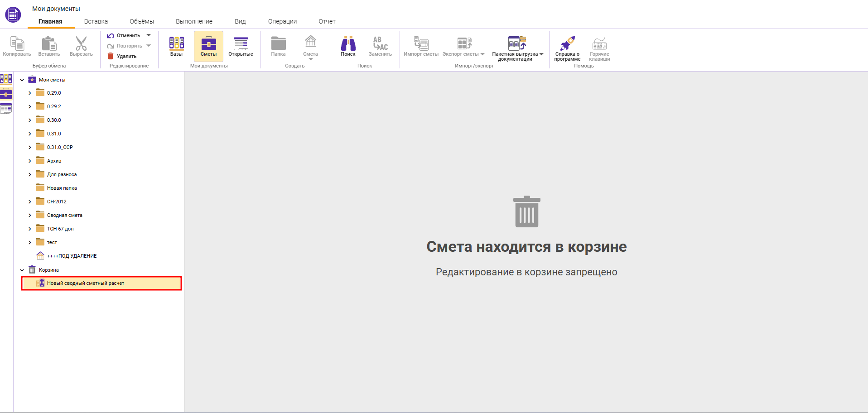Image resolution: width=868 pixels, height=413 pixels.
Task: Switch to the Выполнение ribbon tab
Action: tap(194, 21)
